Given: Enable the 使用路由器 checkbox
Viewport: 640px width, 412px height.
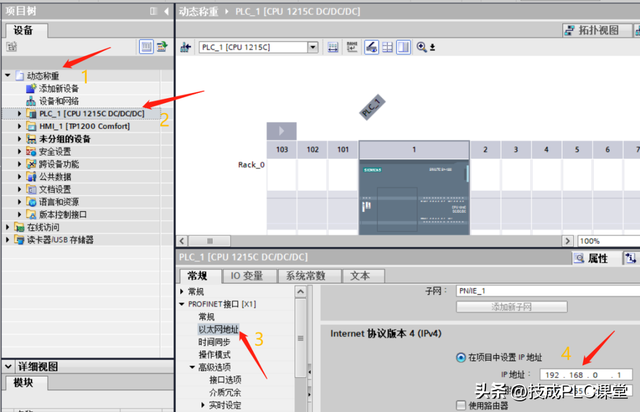Looking at the screenshot, I should 460,405.
